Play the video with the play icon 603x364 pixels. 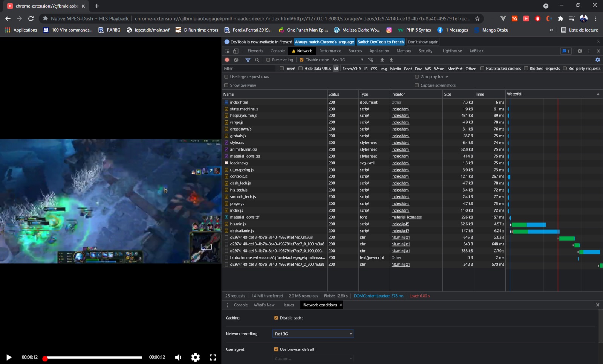(x=9, y=357)
